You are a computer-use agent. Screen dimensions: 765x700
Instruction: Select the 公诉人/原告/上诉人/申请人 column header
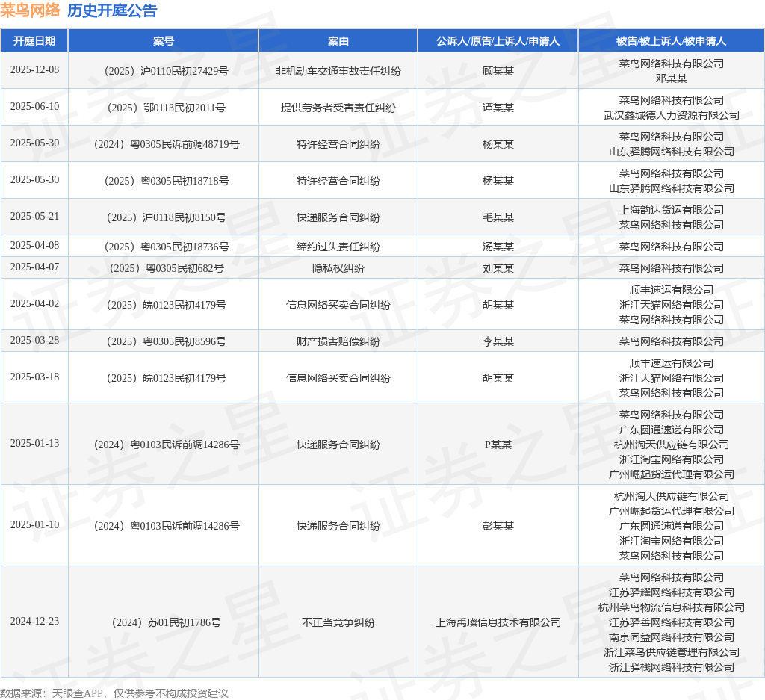click(498, 41)
